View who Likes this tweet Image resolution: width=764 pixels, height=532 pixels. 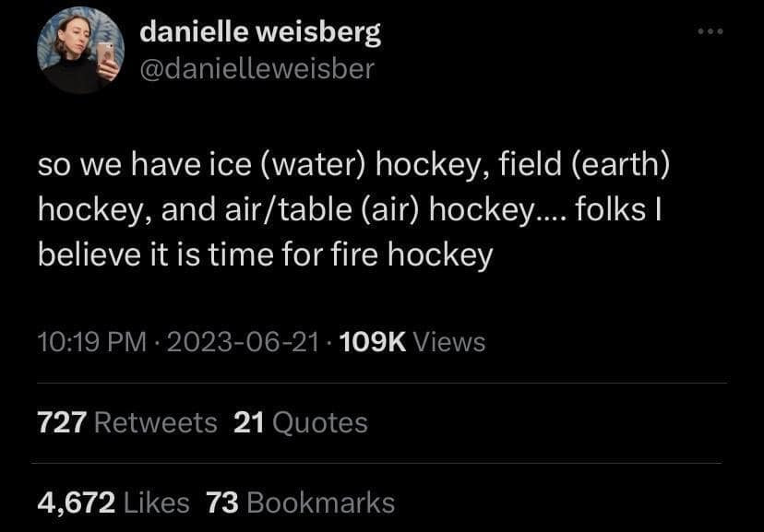pyautogui.click(x=157, y=502)
